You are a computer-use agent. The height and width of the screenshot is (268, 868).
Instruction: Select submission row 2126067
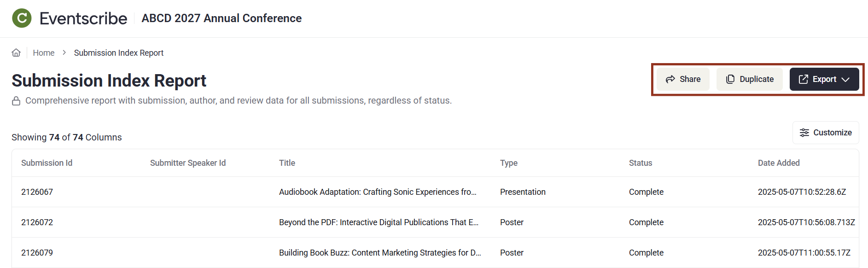point(37,192)
